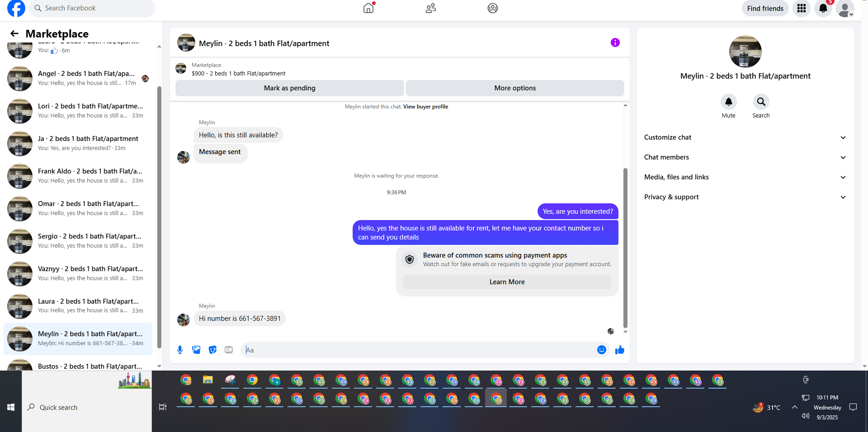The width and height of the screenshot is (868, 432).
Task: Open the Ja conversation
Action: coord(78,144)
